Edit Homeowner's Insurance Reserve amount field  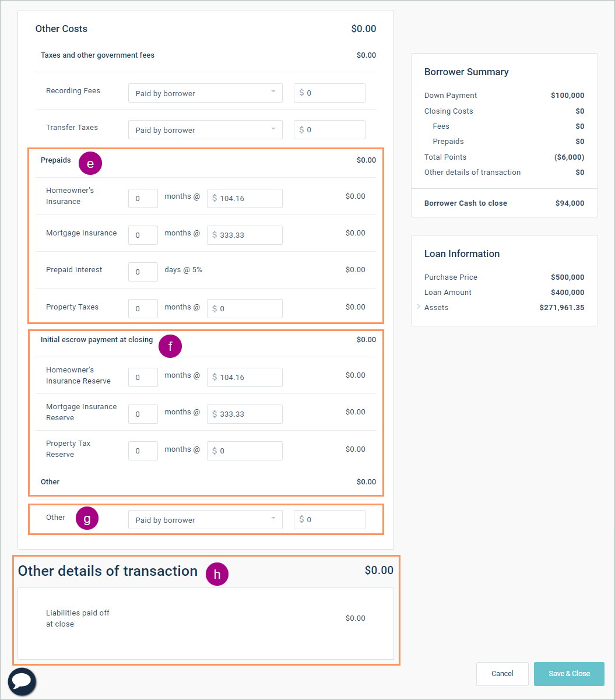245,377
